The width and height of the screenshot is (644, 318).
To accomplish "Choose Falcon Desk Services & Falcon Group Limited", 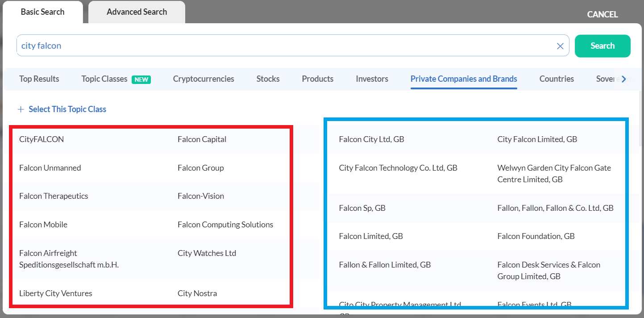I will tap(549, 271).
